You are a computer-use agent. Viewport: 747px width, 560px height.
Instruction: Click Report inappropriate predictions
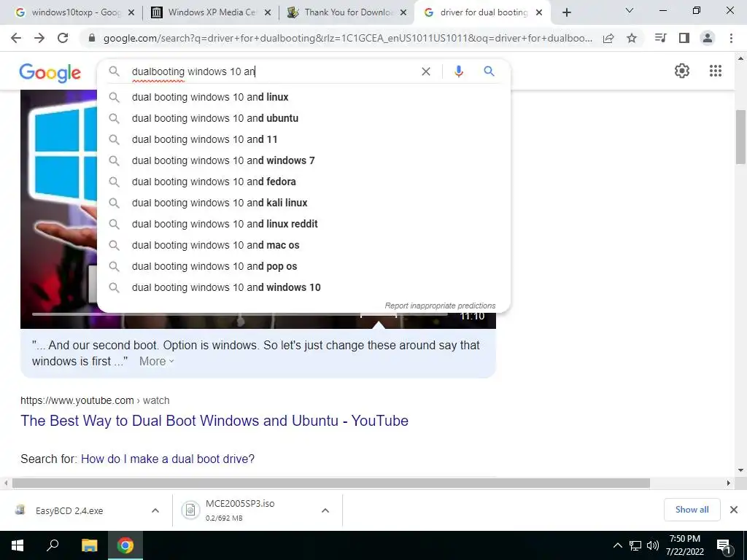pos(440,306)
